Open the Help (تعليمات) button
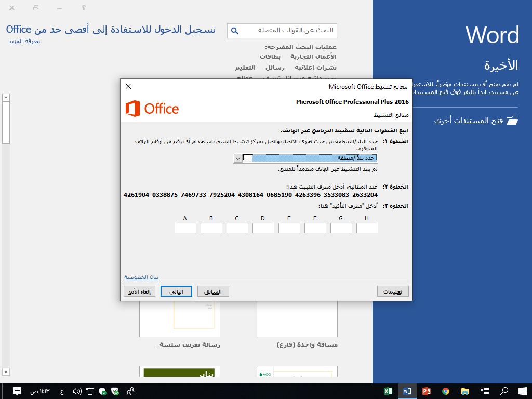The image size is (532, 399). tap(393, 291)
